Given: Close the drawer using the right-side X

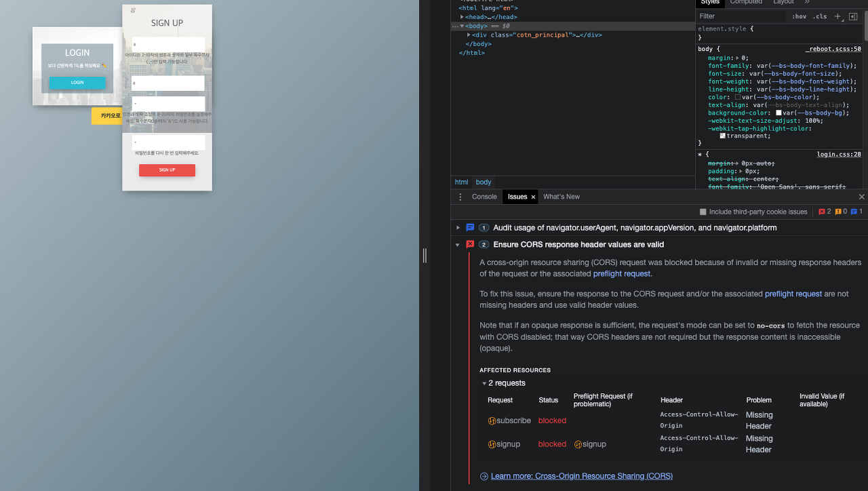Looking at the screenshot, I should (862, 197).
